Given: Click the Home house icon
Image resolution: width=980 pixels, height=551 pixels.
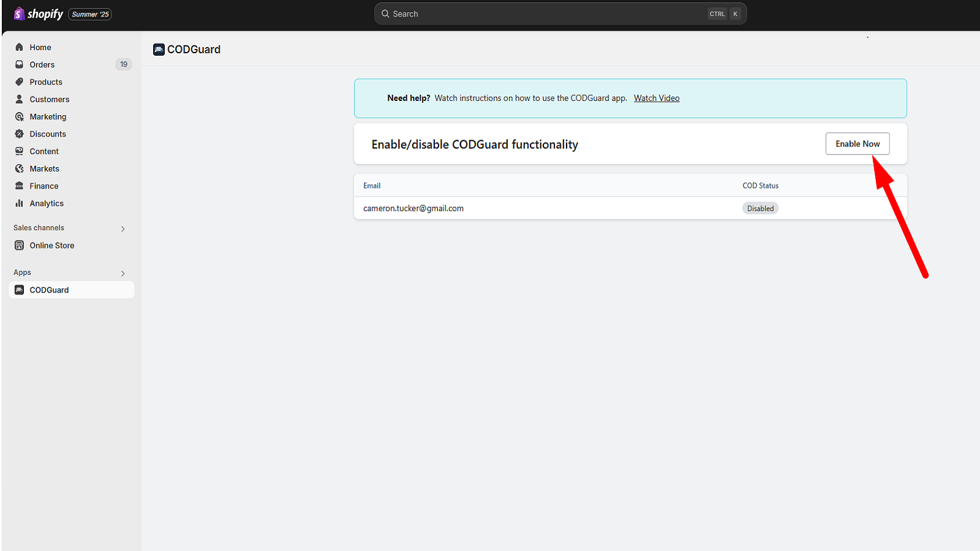Looking at the screenshot, I should [19, 47].
